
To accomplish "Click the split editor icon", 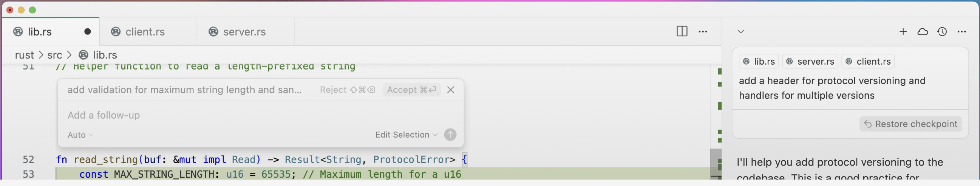I will (x=682, y=31).
